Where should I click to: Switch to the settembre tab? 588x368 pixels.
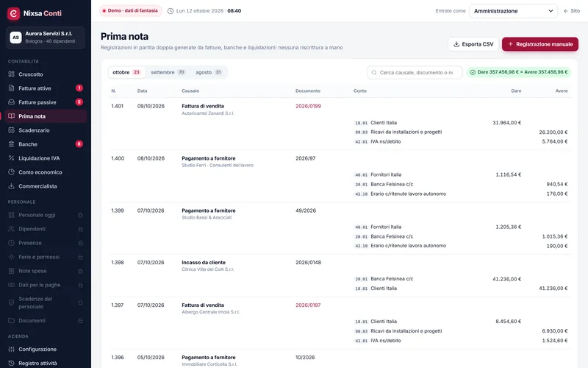(x=168, y=72)
